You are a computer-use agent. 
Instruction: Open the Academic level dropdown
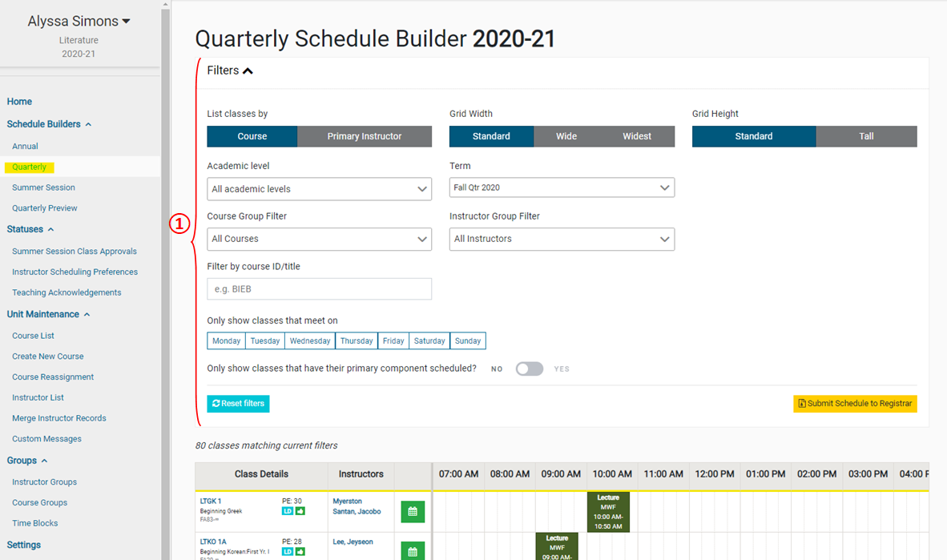(x=319, y=189)
